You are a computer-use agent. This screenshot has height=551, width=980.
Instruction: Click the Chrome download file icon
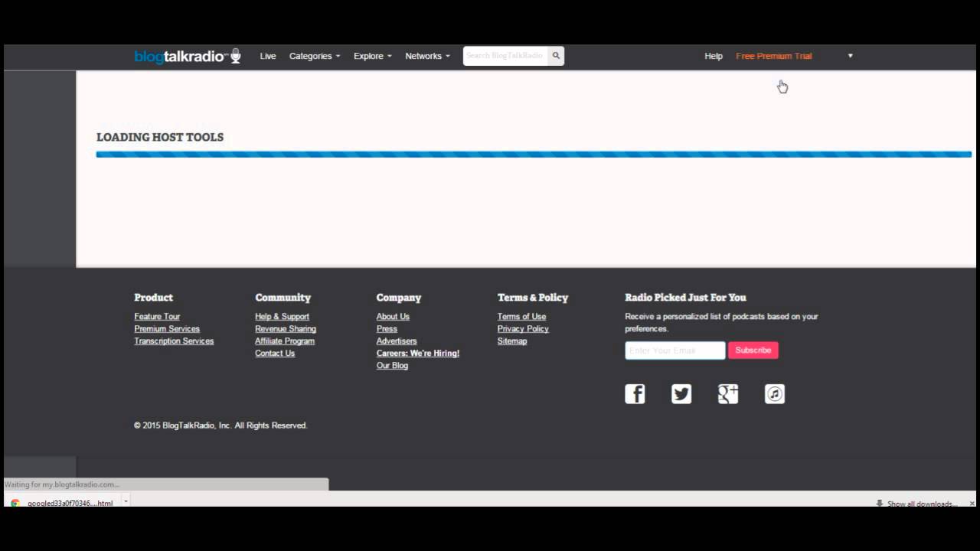(x=15, y=504)
